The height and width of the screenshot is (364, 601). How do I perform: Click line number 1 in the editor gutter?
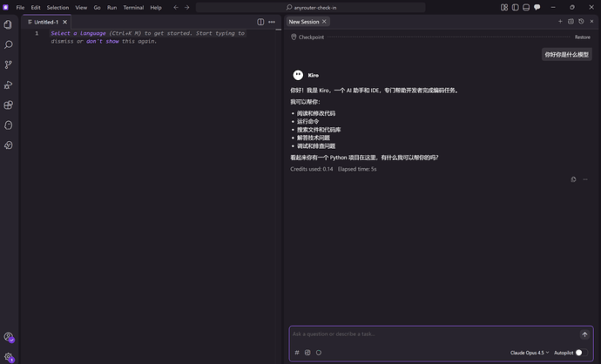pyautogui.click(x=37, y=33)
